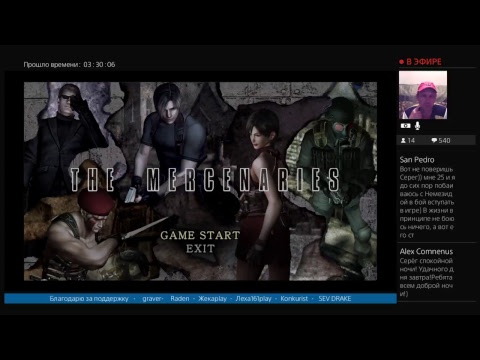The width and height of the screenshot is (480, 360).
Task: Click THE MERCENARIES title logo
Action: (205, 180)
